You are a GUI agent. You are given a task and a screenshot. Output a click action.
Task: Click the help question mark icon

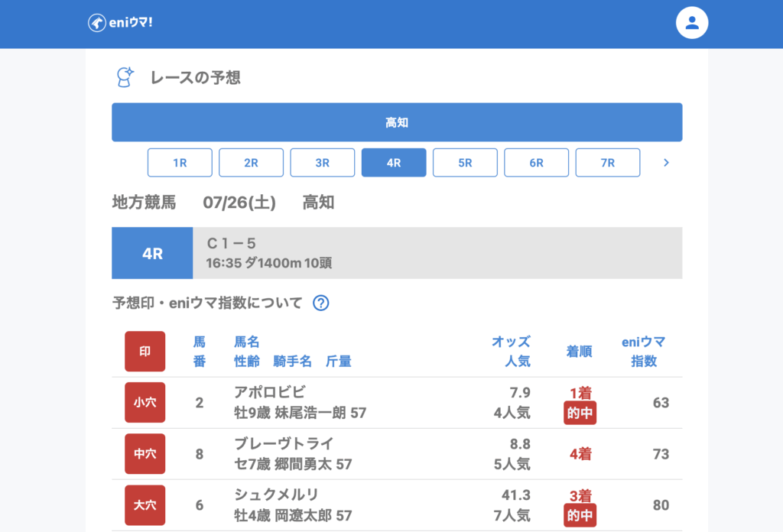[x=321, y=303]
